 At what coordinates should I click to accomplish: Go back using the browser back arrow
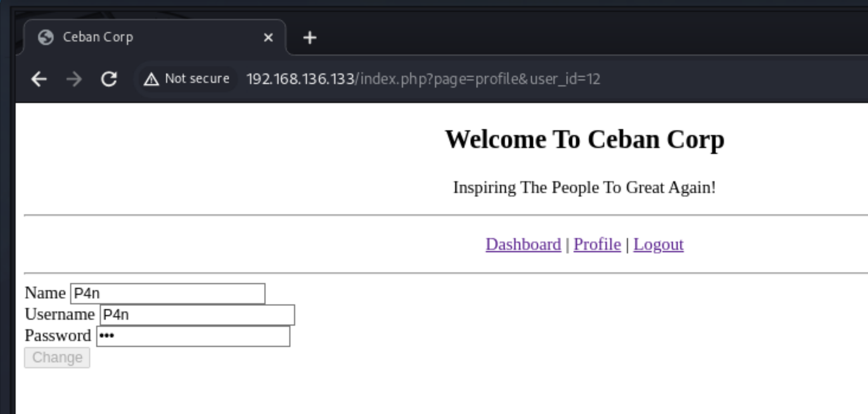tap(39, 79)
